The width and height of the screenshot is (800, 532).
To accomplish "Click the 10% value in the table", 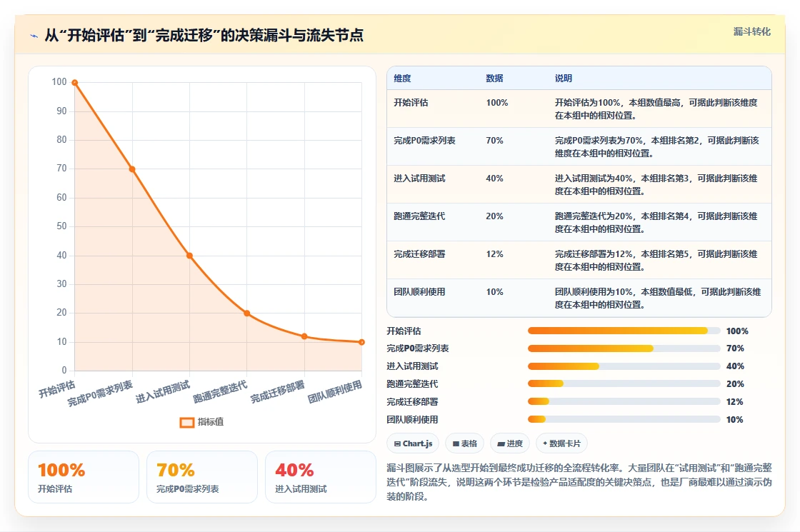I will [494, 292].
